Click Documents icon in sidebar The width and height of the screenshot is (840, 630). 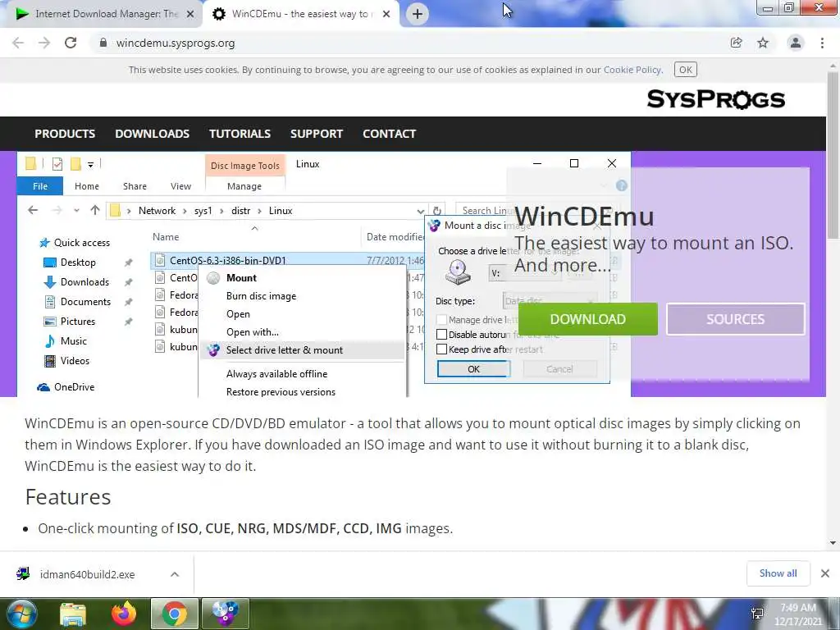coord(50,302)
